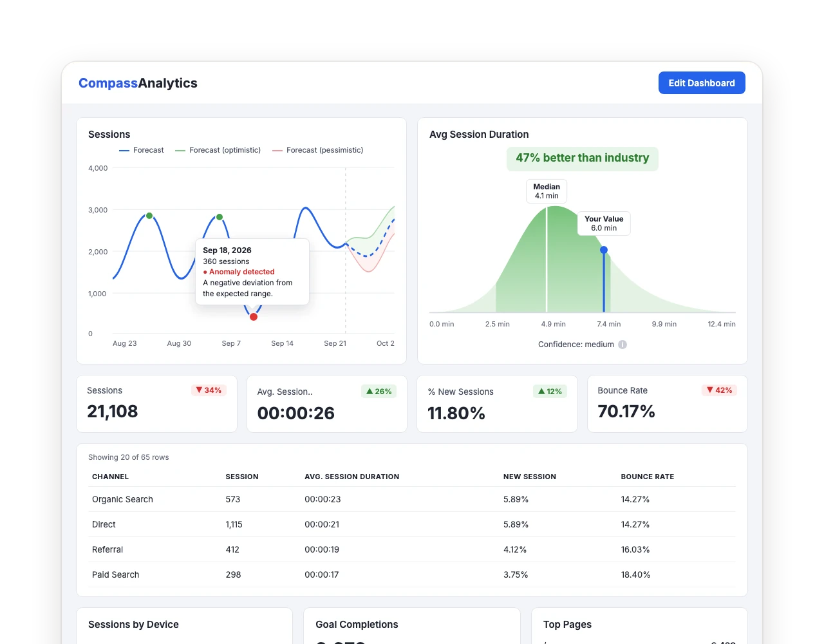Sort by the SESSION column header

(242, 477)
